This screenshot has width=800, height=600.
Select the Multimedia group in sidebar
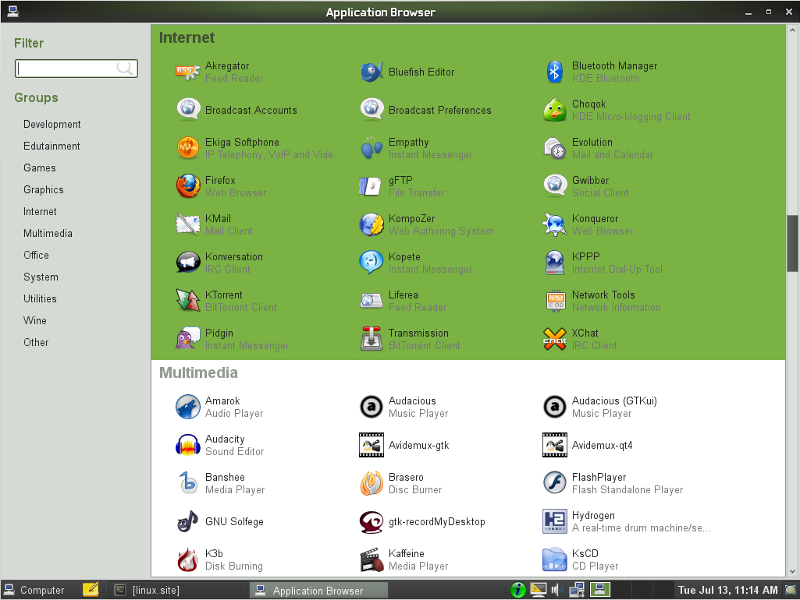pos(47,233)
